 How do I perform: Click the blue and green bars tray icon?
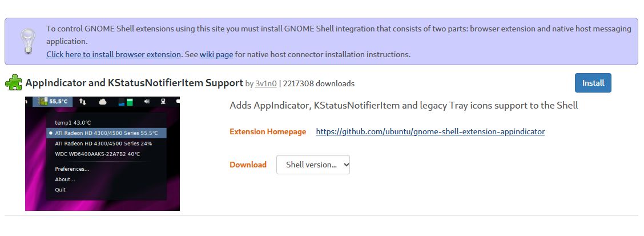tap(126, 102)
